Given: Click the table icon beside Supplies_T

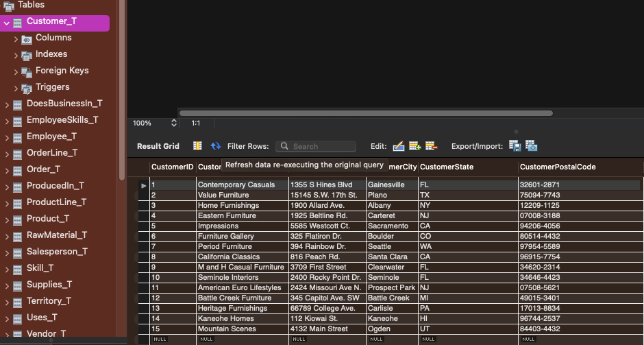Looking at the screenshot, I should pyautogui.click(x=18, y=286).
